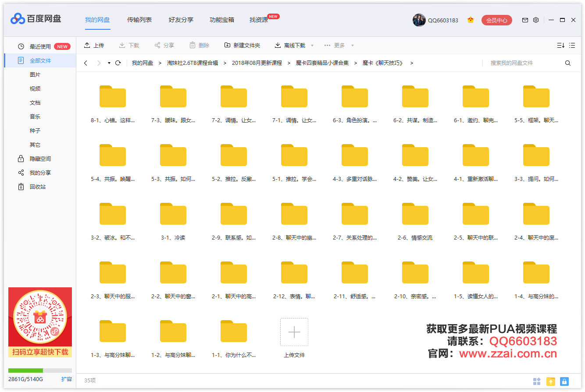Open the 会员中心 button
The image size is (585, 392).
click(x=497, y=20)
